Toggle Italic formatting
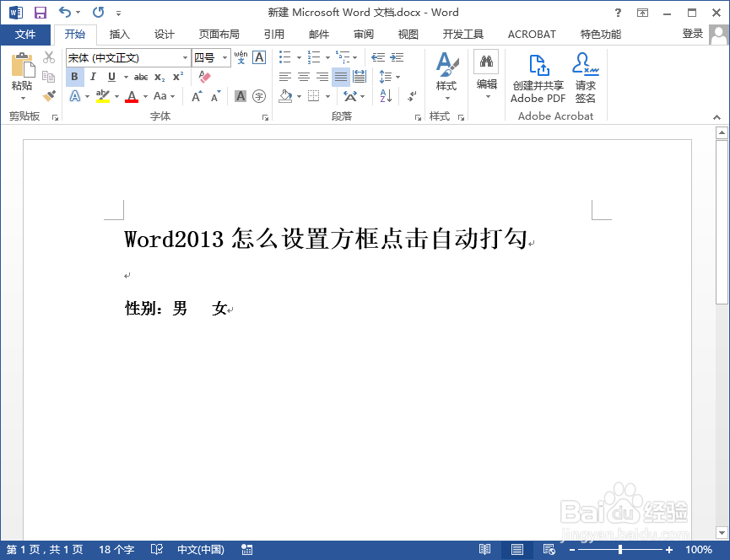 tap(93, 77)
